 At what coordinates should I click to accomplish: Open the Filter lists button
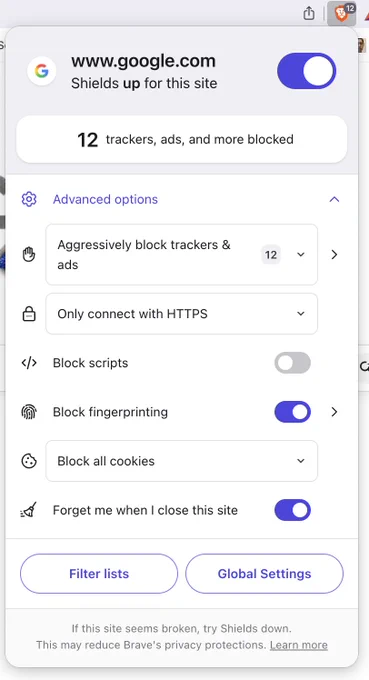[x=99, y=574]
